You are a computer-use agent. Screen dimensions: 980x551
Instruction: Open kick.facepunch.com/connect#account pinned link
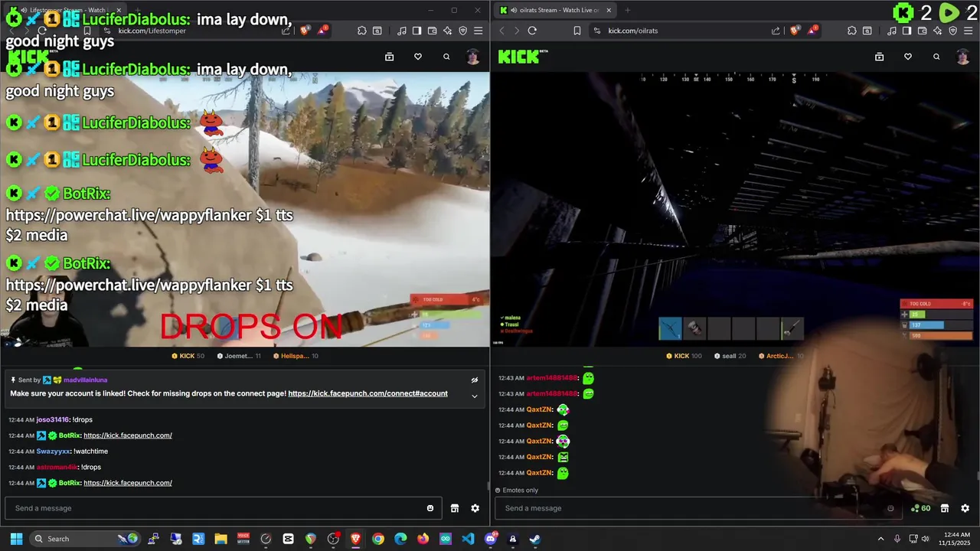tap(367, 393)
